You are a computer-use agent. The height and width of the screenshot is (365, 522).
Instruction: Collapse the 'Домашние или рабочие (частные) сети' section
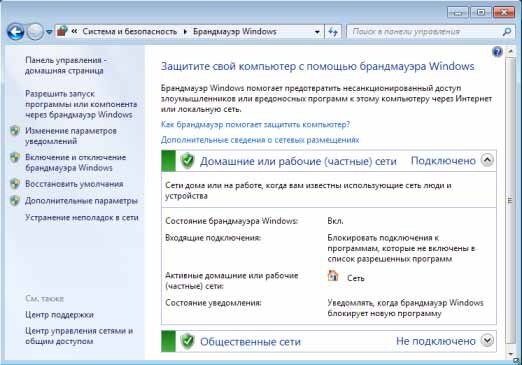[487, 160]
